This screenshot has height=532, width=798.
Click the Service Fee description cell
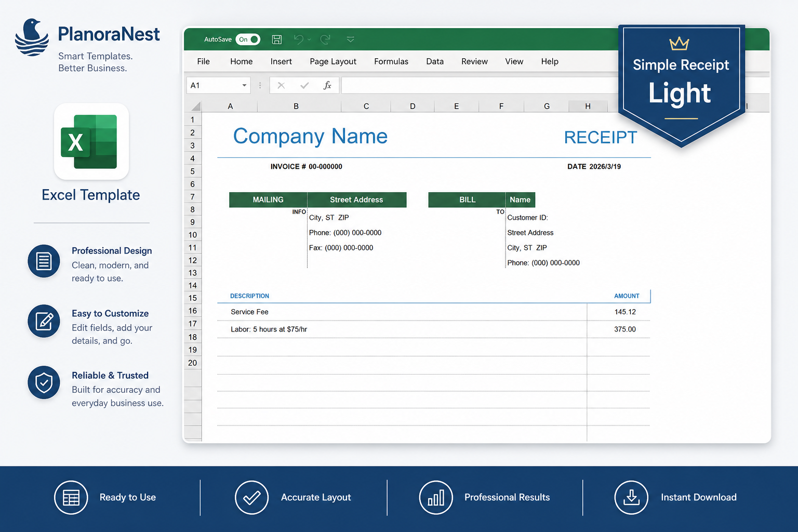tap(249, 312)
